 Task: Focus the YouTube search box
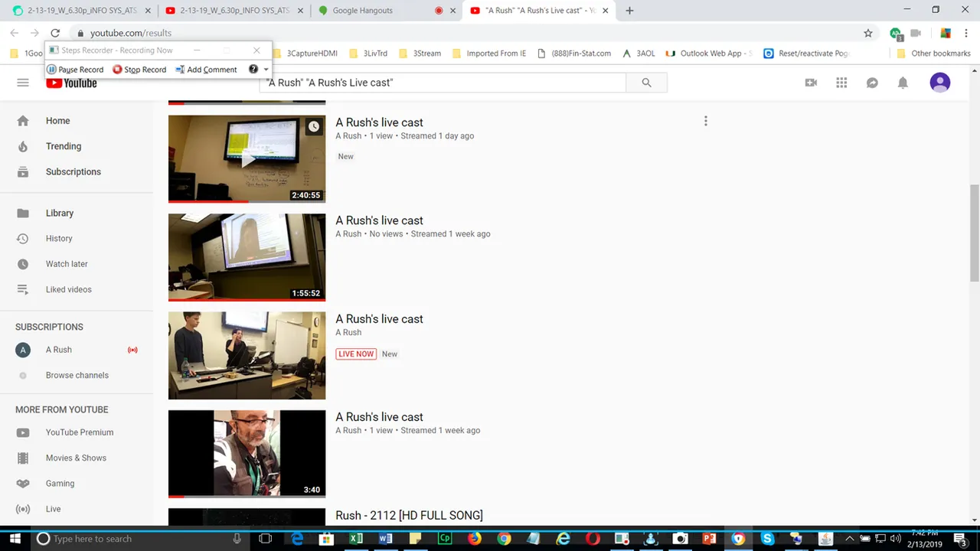(x=443, y=83)
